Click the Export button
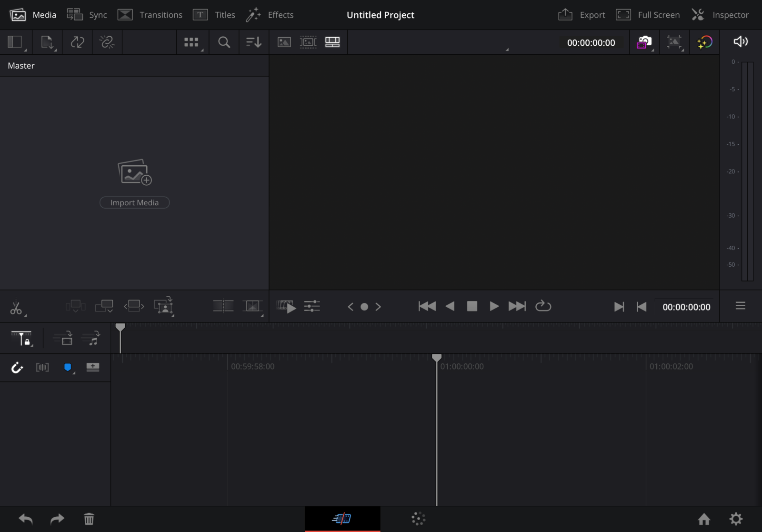762x532 pixels. (x=582, y=15)
